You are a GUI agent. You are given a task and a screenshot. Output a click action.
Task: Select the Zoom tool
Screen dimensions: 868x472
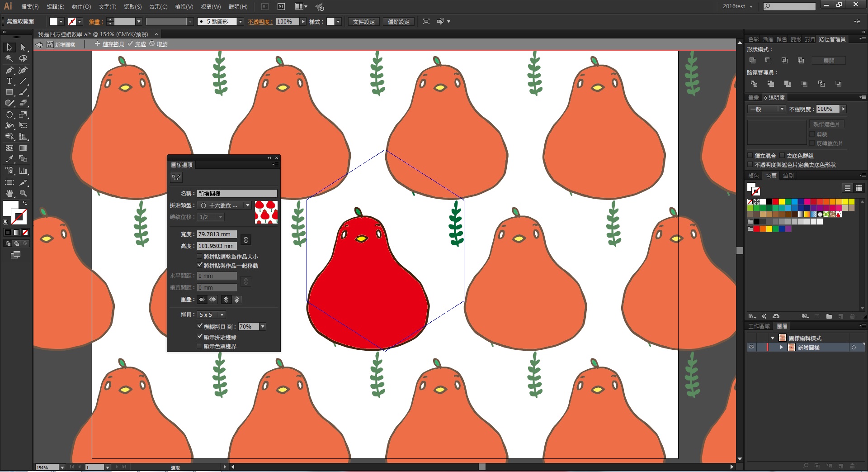tap(23, 193)
